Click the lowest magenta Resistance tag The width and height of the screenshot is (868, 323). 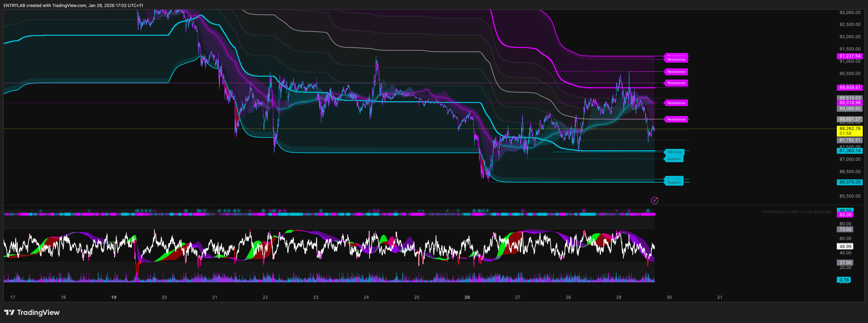(676, 119)
